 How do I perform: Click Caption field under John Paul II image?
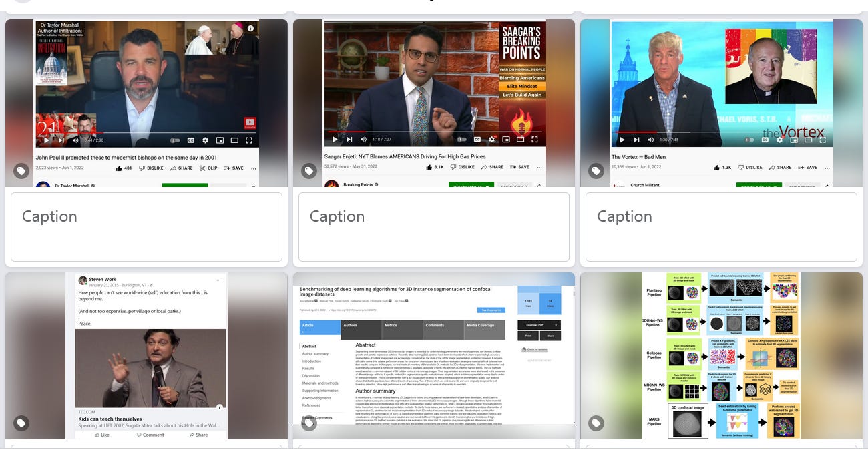pyautogui.click(x=146, y=227)
